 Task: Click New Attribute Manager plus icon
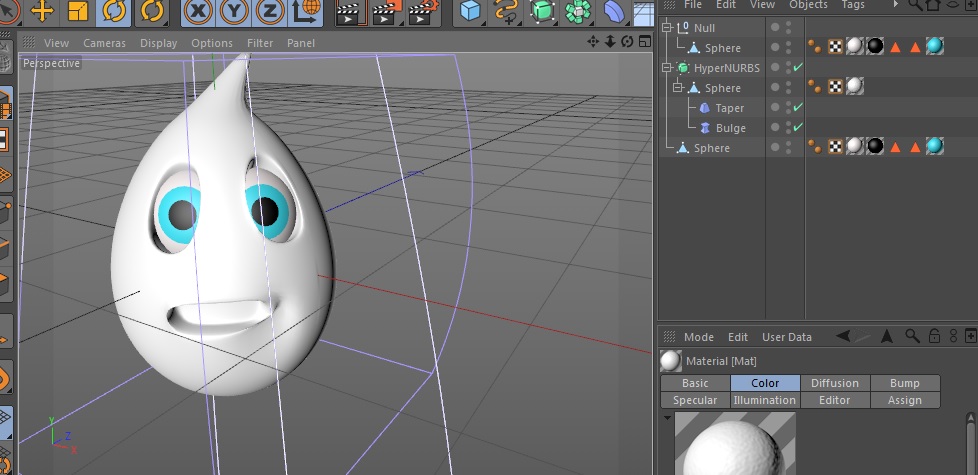coord(971,336)
